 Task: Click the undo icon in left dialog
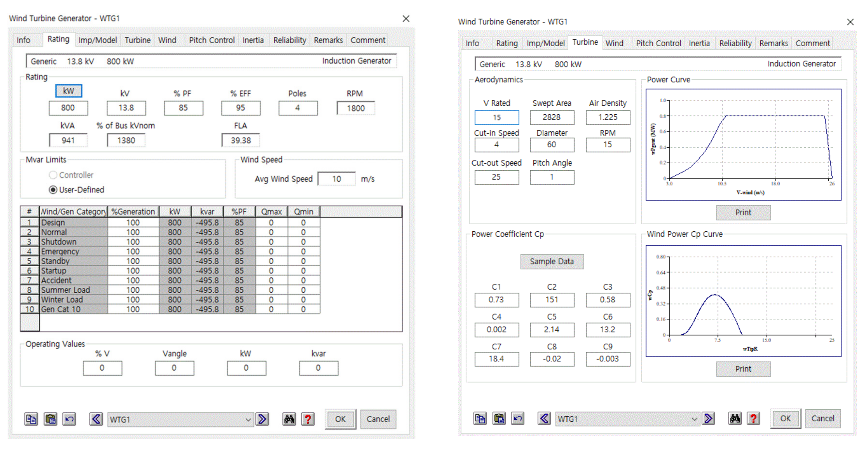pyautogui.click(x=70, y=419)
